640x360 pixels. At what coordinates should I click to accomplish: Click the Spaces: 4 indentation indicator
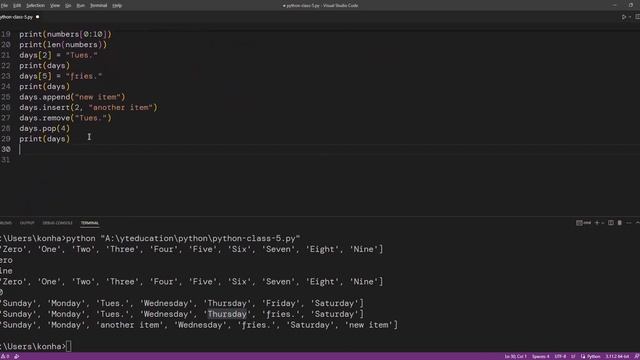[x=540, y=356]
